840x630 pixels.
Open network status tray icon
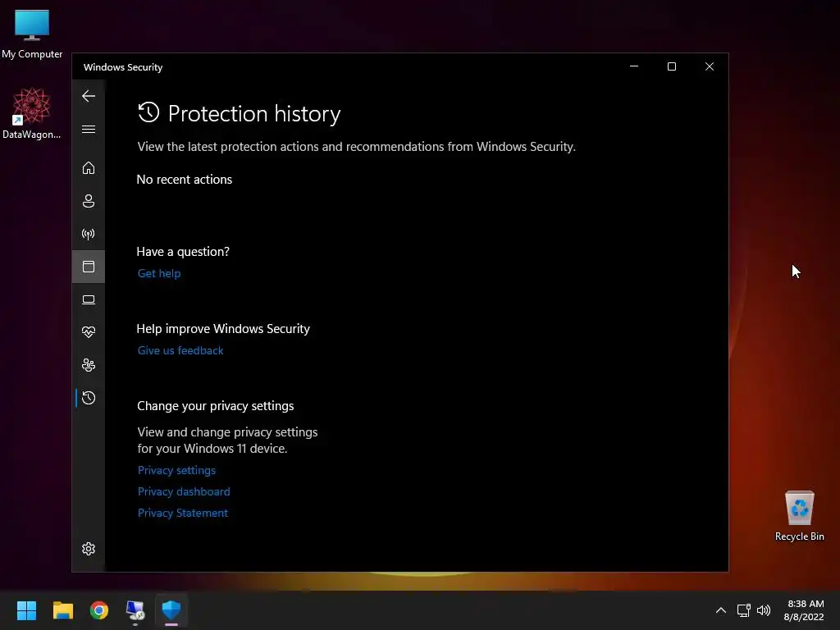[743, 610]
